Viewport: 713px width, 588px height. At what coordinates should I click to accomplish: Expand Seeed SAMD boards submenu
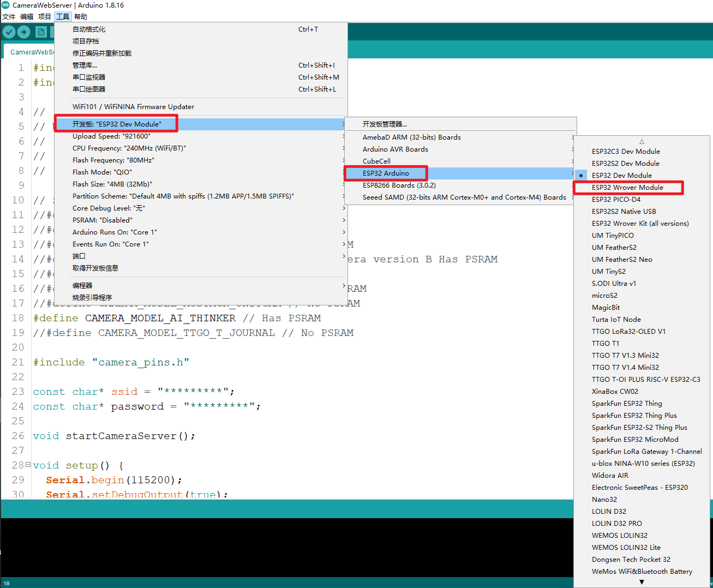click(460, 197)
